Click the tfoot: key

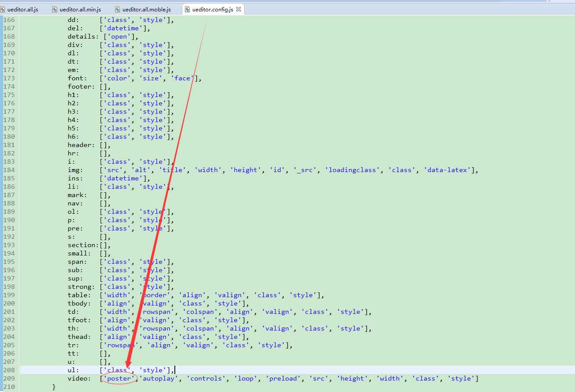coord(80,320)
